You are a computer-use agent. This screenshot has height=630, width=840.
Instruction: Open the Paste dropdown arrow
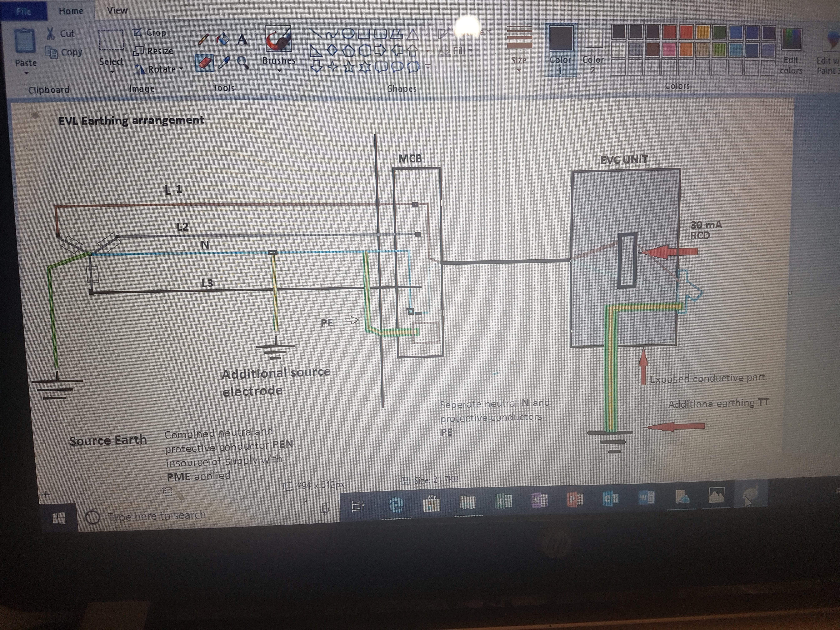point(26,72)
